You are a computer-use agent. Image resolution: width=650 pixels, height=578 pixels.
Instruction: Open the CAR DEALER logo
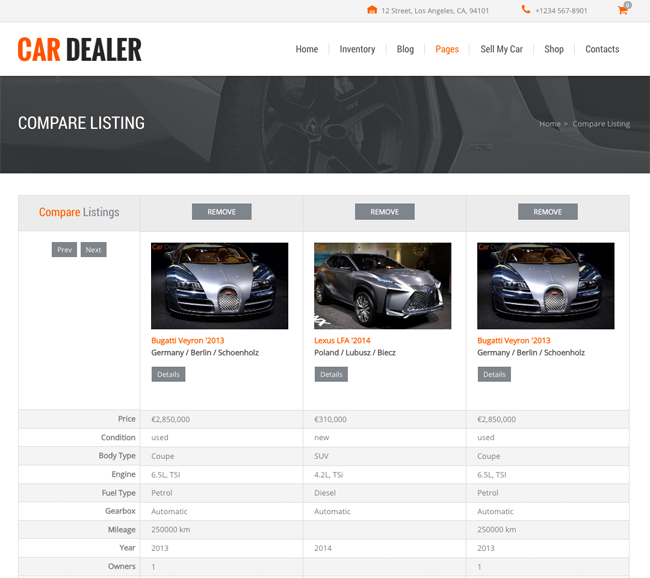(x=80, y=49)
